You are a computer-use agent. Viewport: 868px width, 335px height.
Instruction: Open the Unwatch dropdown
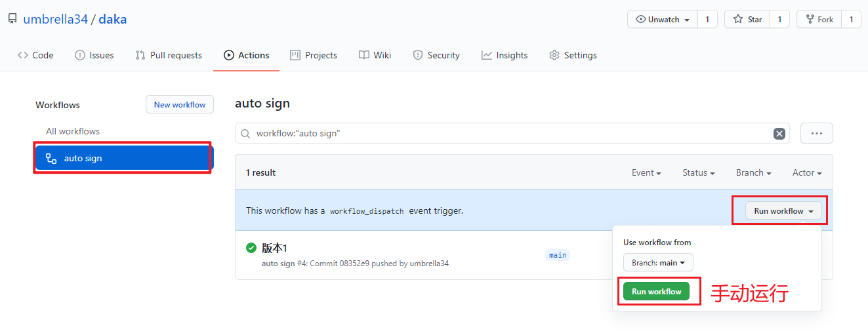[x=663, y=20]
